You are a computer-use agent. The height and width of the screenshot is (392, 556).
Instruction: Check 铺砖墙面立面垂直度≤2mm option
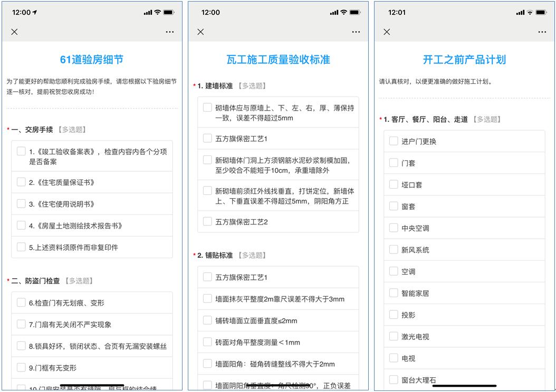207,320
